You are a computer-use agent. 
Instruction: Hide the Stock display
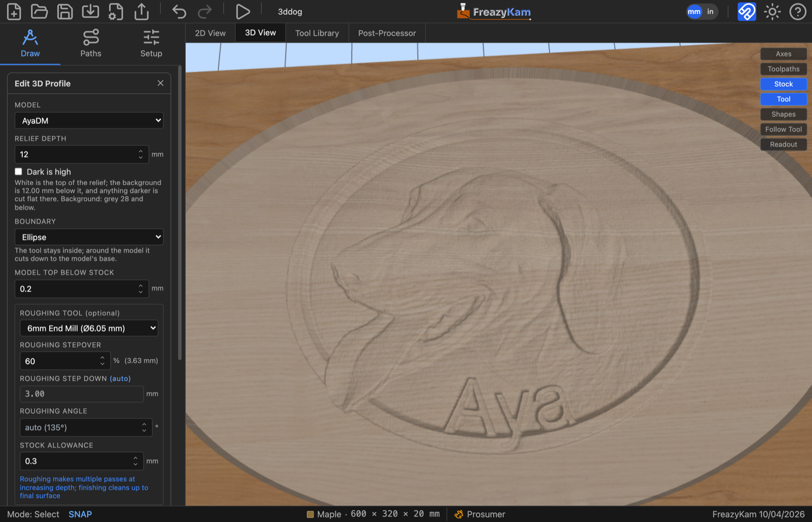(x=784, y=84)
